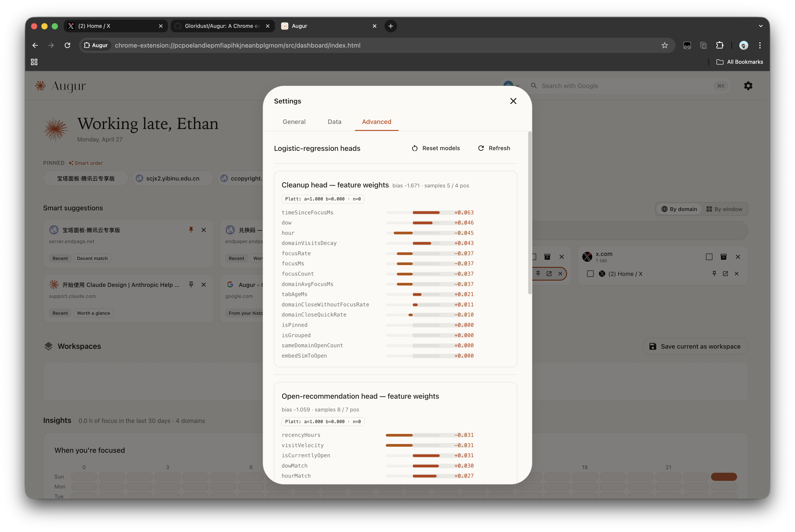The image size is (795, 532).
Task: Close the (2) Home / X browser tab
Action: click(161, 26)
